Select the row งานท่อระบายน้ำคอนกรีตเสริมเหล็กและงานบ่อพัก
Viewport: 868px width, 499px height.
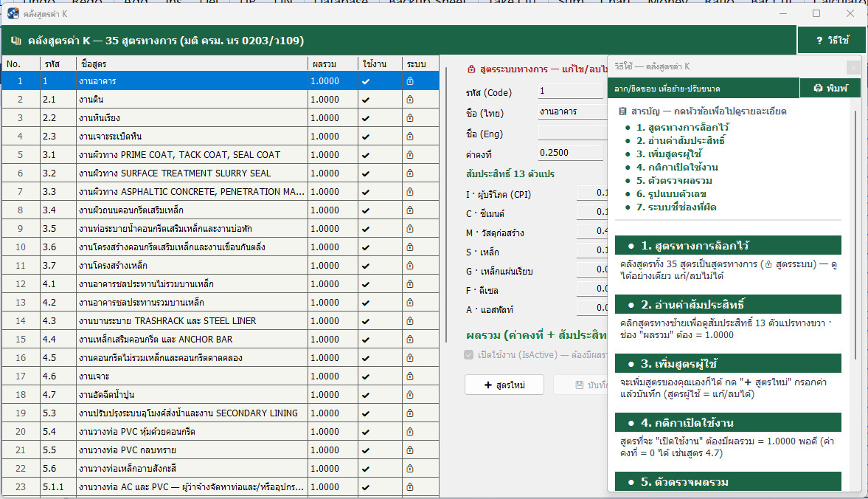tap(221, 229)
